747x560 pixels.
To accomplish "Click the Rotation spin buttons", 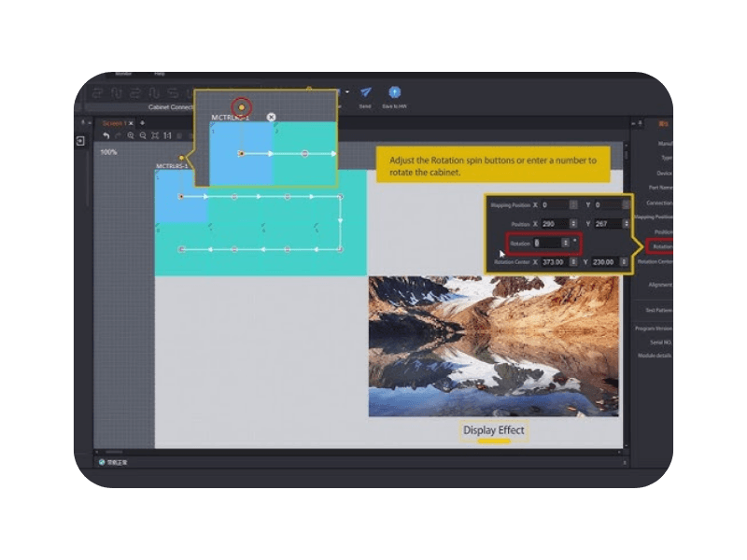I will [x=565, y=243].
